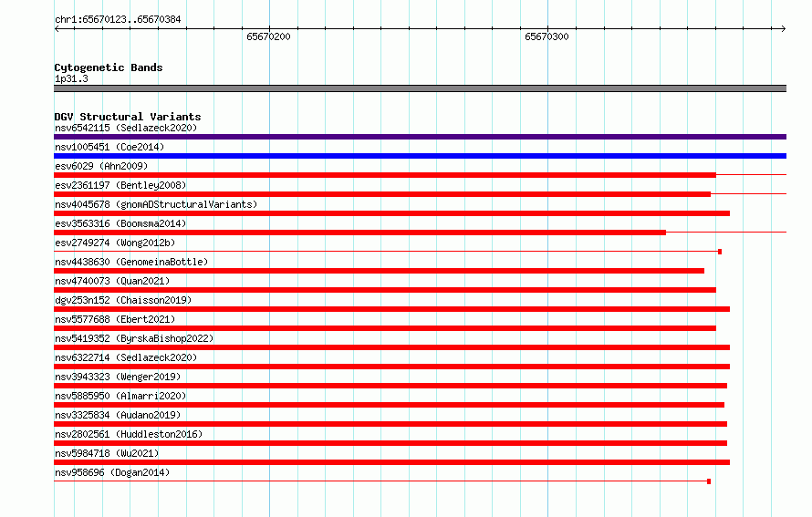Click the chr1:65670123..65670384 region label
This screenshot has width=812, height=517.
[x=118, y=19]
